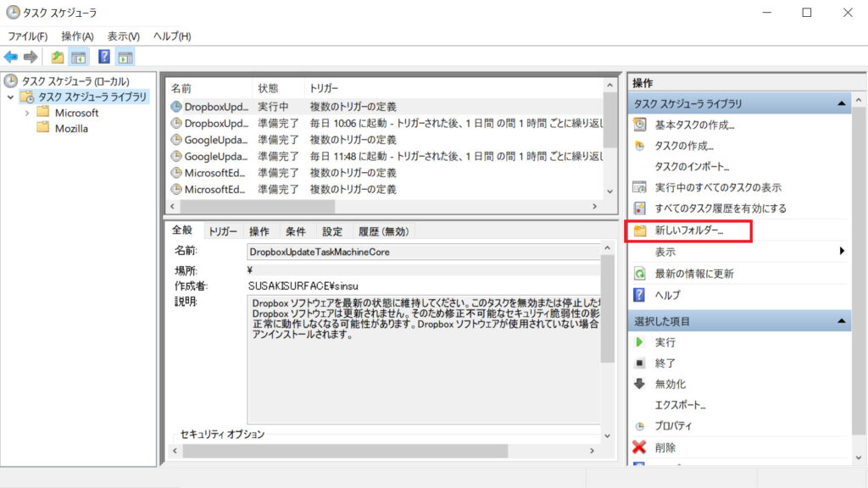Switch to the 条件 tab
The width and height of the screenshot is (868, 488).
coord(296,231)
